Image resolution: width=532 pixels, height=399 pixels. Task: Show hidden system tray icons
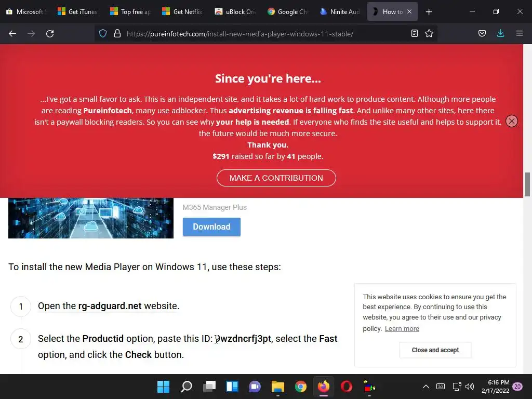426,387
